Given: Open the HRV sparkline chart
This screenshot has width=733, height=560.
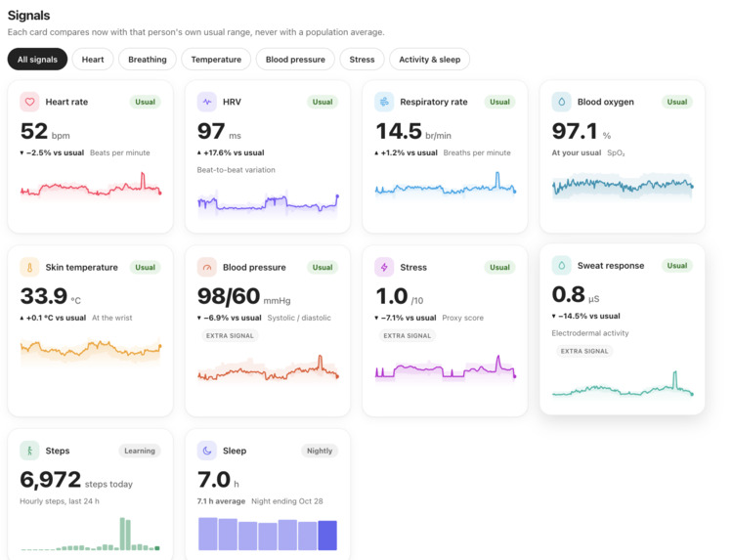Looking at the screenshot, I should 268,204.
